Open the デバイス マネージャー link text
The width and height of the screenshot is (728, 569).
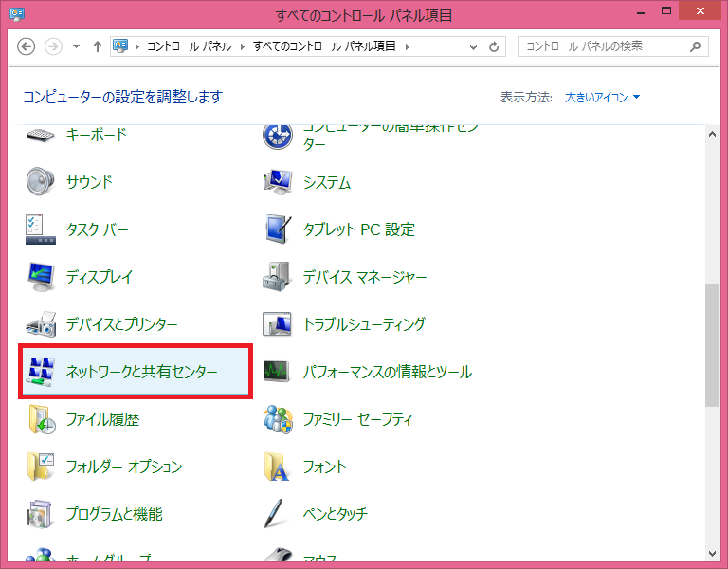point(365,277)
